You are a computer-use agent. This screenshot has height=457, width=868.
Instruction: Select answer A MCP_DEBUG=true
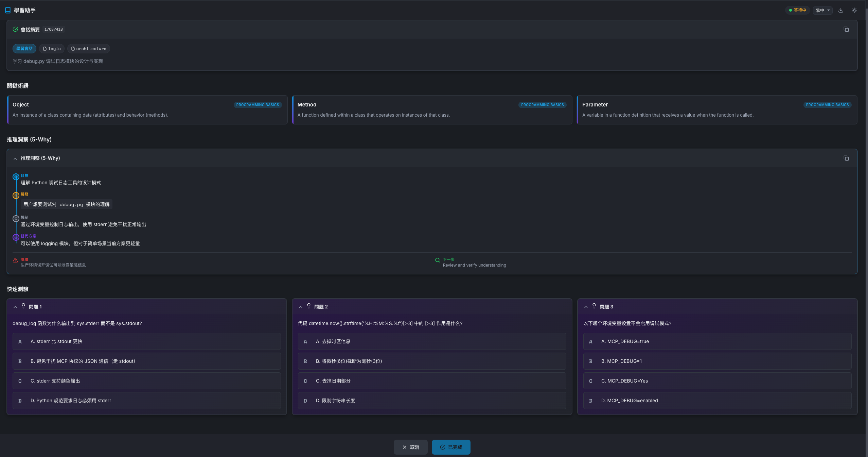[x=718, y=341]
